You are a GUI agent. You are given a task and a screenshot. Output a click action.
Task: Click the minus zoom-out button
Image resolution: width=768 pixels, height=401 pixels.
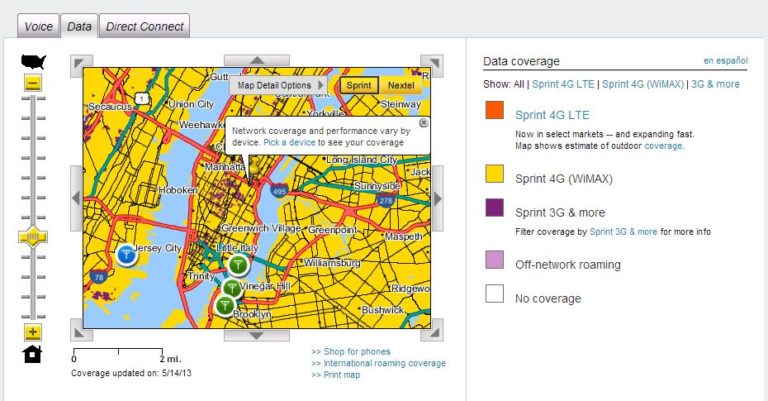click(33, 84)
